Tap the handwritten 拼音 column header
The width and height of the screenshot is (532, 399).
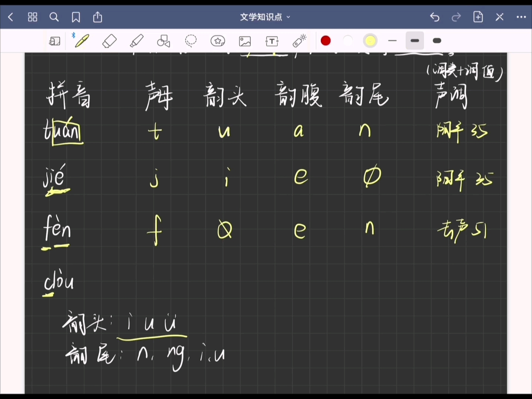coord(69,95)
